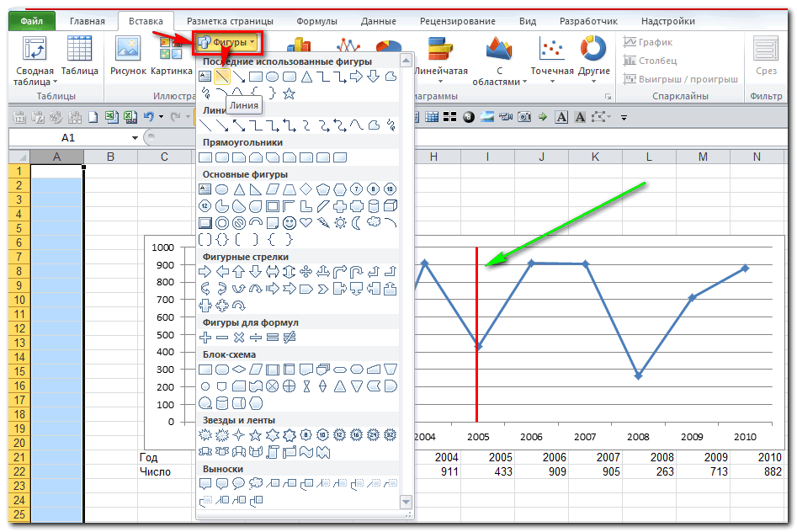Click the camera icon in quick access toolbar

pos(524,117)
